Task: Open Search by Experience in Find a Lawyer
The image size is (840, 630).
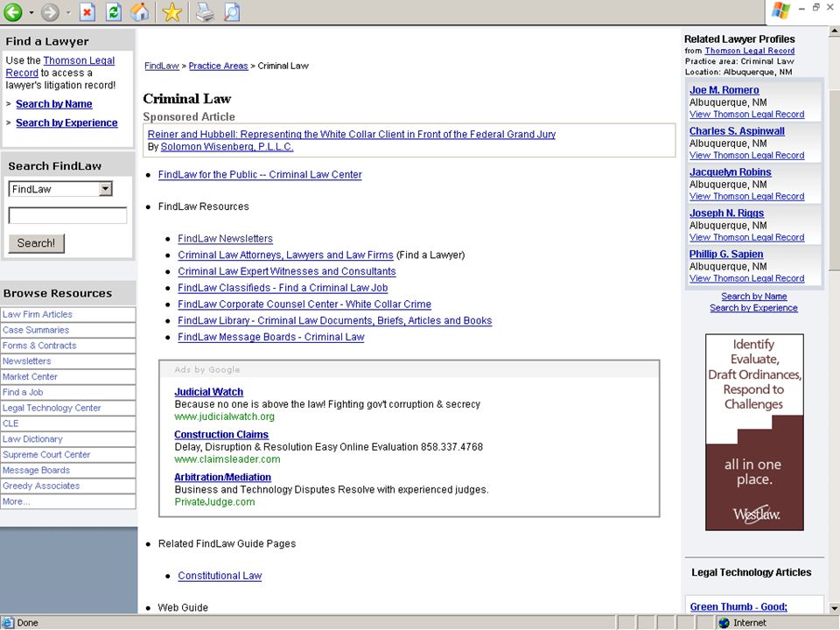Action: [x=66, y=122]
